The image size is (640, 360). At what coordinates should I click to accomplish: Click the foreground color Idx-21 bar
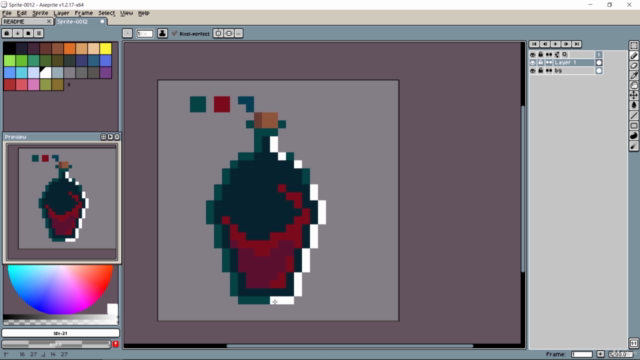(60, 333)
